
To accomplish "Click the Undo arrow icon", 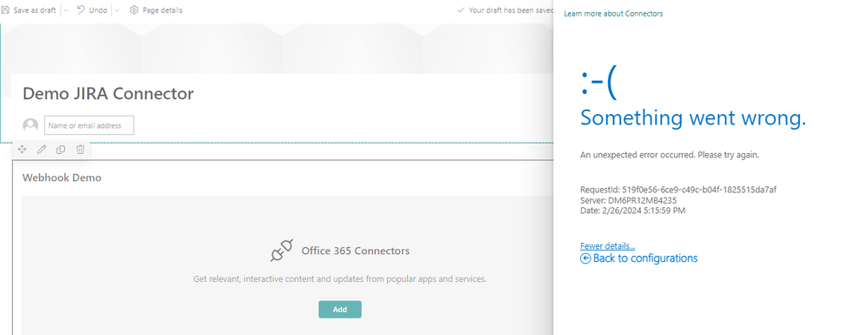I will point(81,10).
